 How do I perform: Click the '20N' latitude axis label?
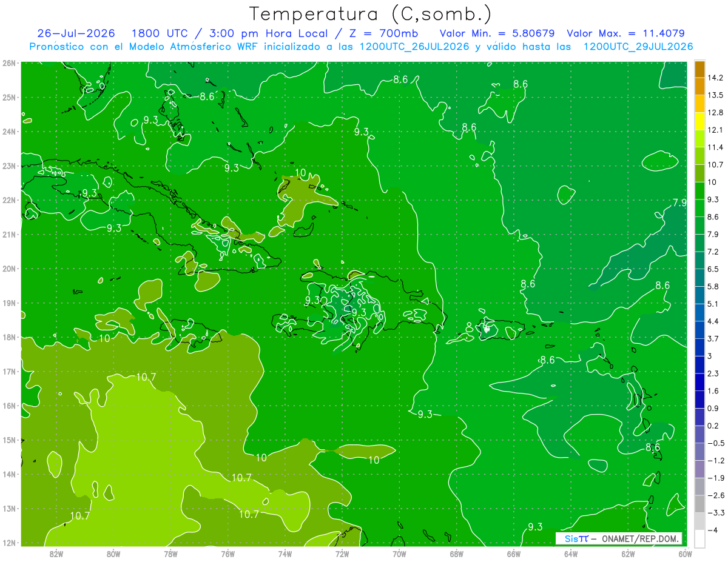tap(8, 269)
